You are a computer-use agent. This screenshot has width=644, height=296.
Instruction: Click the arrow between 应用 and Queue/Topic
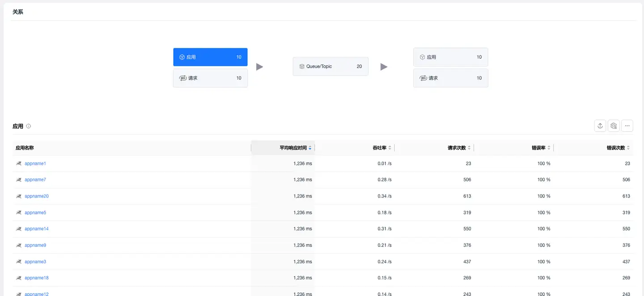(260, 66)
